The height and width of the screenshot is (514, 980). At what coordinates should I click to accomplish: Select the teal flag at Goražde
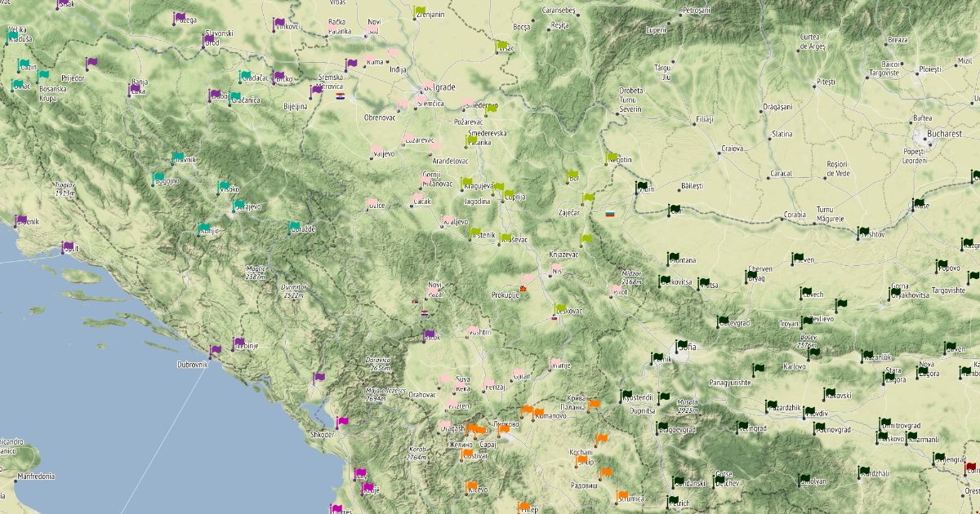coord(295,227)
